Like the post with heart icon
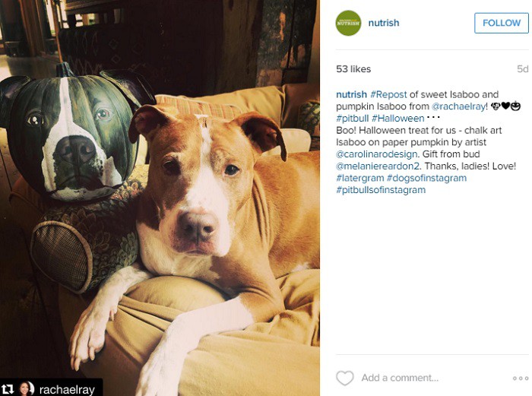Image resolution: width=532 pixels, height=396 pixels. [x=345, y=378]
